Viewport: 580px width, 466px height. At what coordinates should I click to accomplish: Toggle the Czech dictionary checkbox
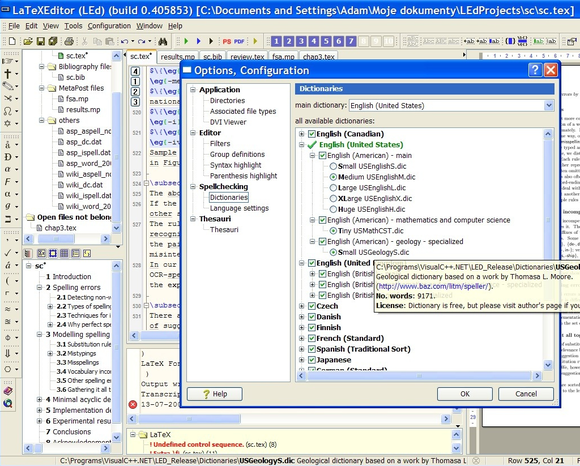pos(311,306)
